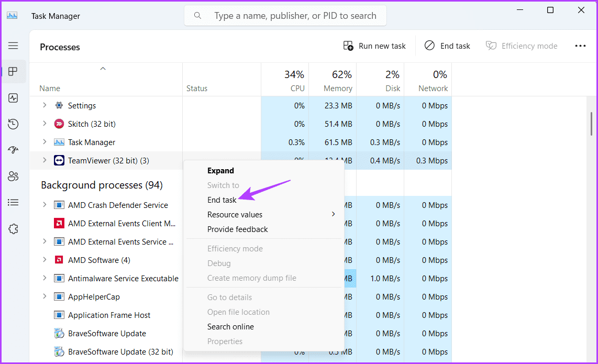The width and height of the screenshot is (598, 364).
Task: Click the Run new task button
Action: [374, 46]
